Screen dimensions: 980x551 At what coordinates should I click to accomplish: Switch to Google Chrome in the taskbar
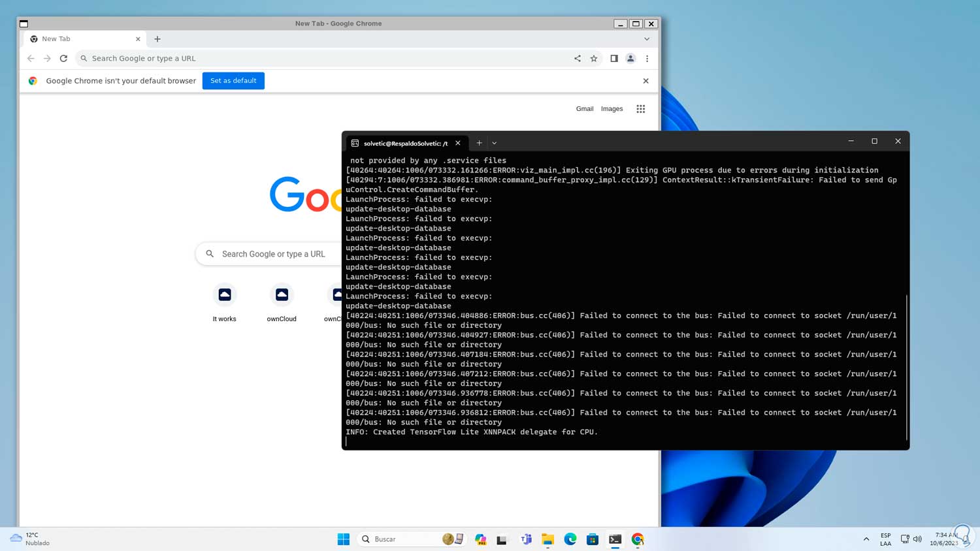[x=638, y=539]
